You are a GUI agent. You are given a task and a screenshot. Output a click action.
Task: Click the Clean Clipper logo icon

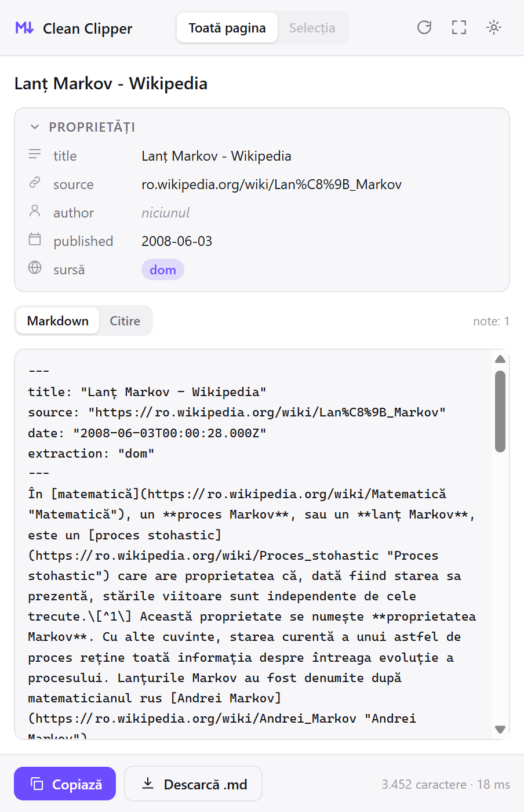click(24, 28)
